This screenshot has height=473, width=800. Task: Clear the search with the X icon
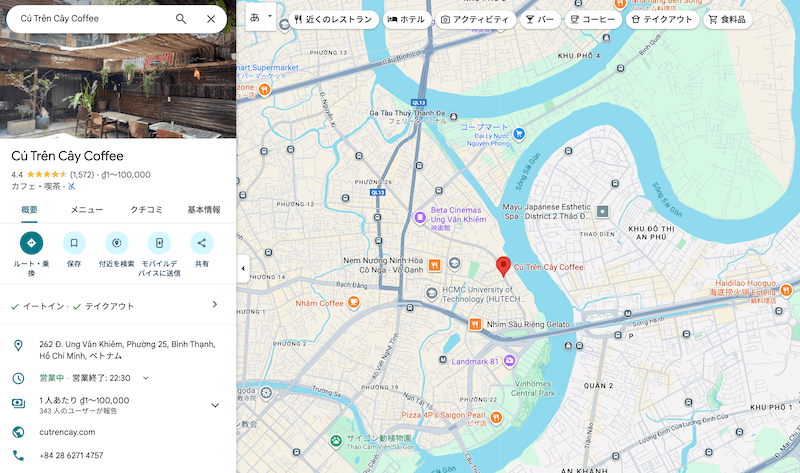pyautogui.click(x=211, y=19)
